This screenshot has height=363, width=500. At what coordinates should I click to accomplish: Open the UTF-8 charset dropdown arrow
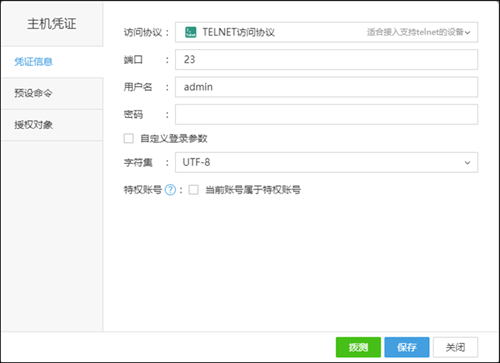[x=467, y=163]
